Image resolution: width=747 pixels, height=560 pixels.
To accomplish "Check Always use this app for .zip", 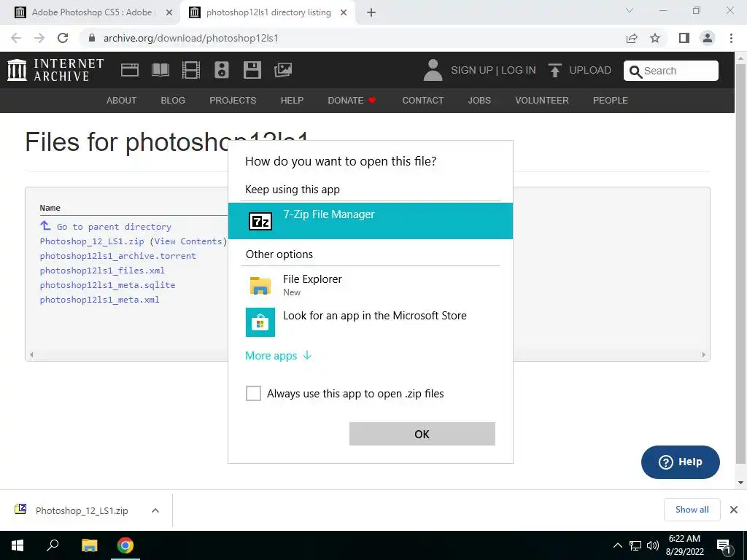I will (253, 393).
